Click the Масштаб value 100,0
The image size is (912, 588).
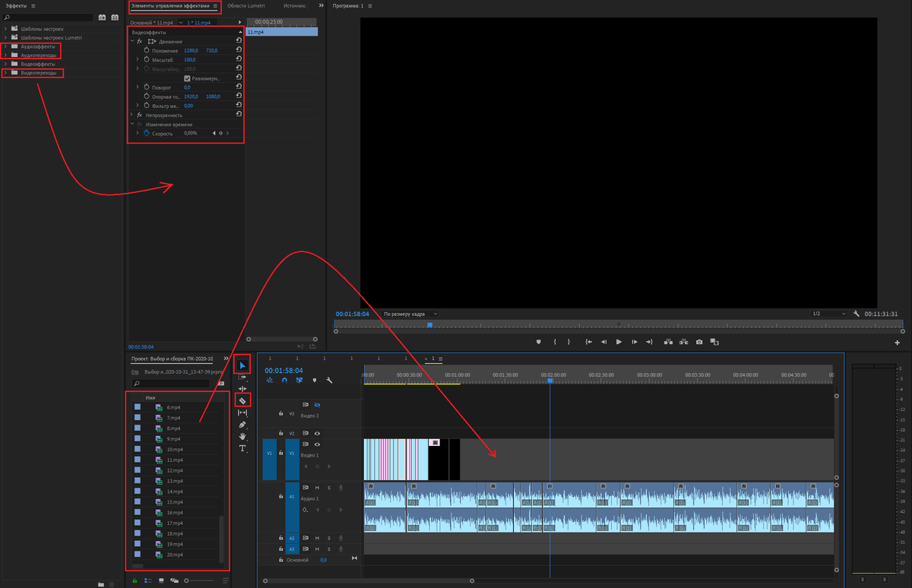190,59
